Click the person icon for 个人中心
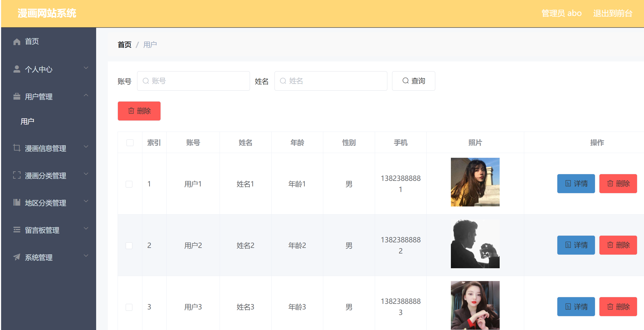This screenshot has width=644, height=330. 17,69
